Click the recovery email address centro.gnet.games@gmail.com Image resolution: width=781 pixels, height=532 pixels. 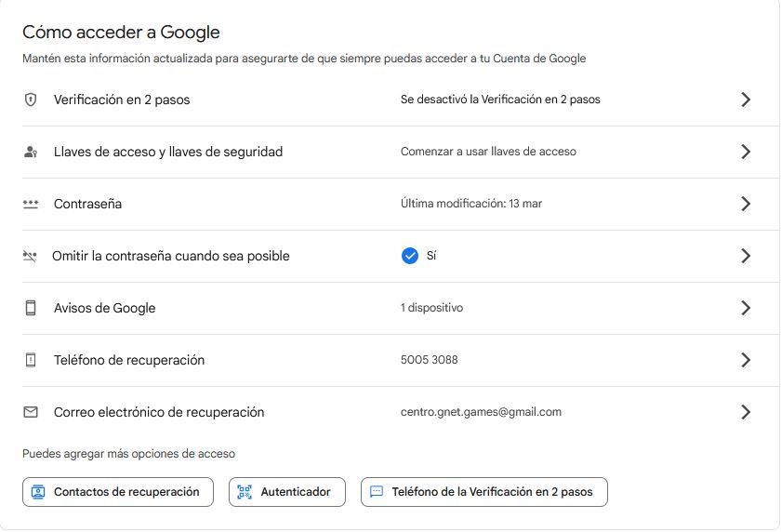(481, 412)
